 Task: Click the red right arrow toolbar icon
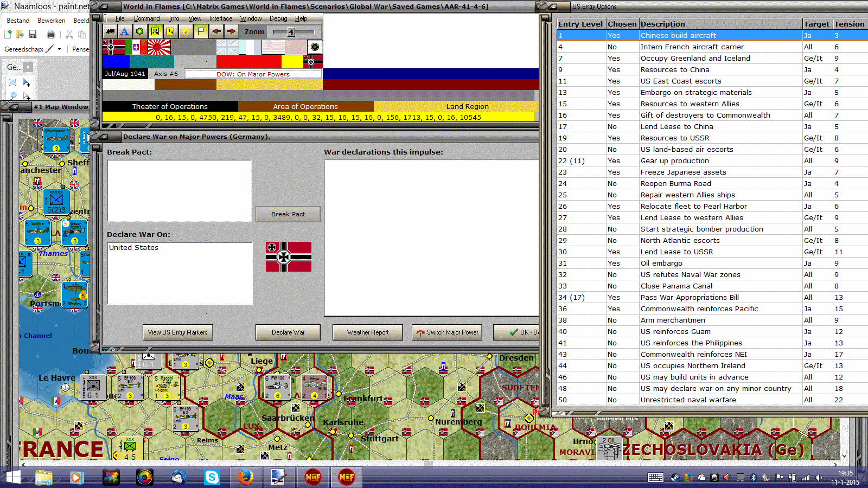[231, 31]
